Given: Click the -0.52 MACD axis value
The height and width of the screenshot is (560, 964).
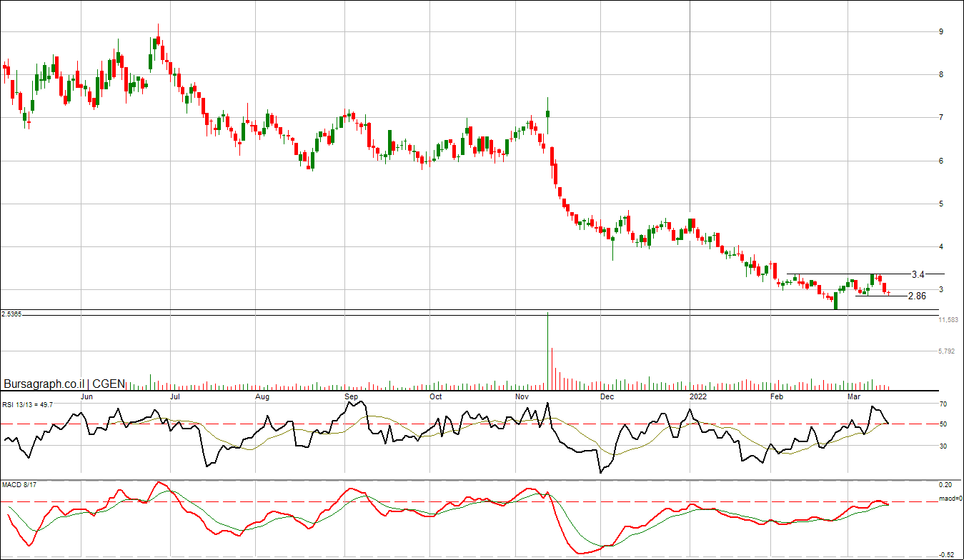Looking at the screenshot, I should pyautogui.click(x=945, y=554).
